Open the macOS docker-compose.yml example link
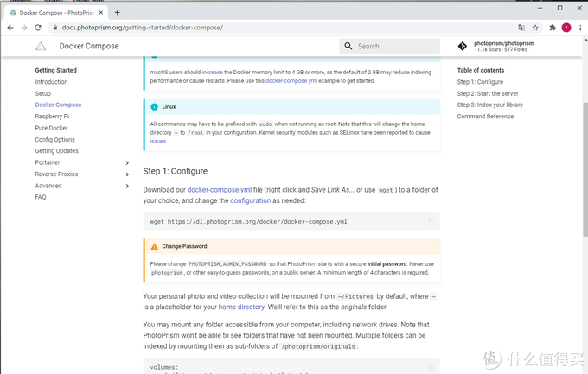 [x=291, y=80]
